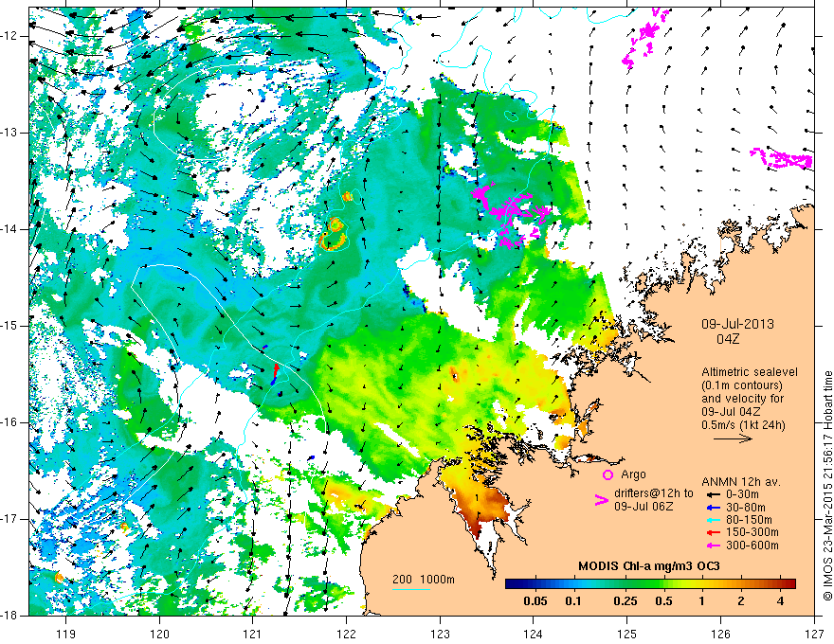Click the latitude label -12
The width and height of the screenshot is (834, 644).
point(9,36)
